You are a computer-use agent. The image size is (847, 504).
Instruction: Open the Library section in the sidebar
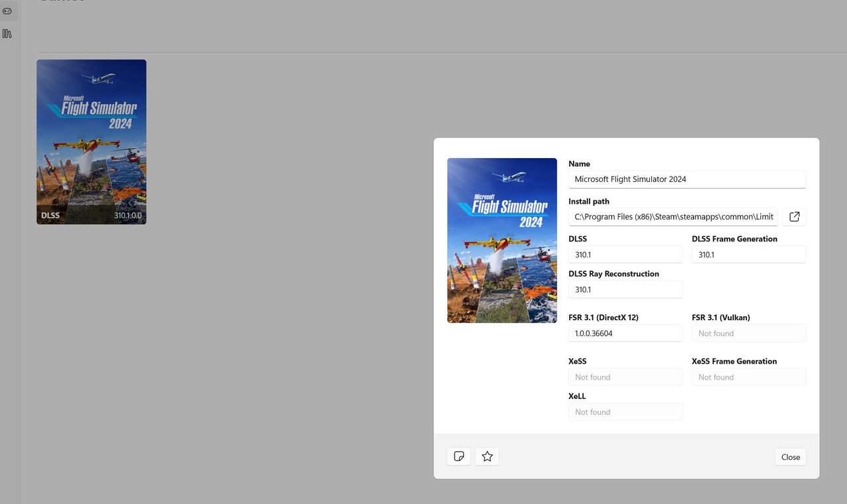pyautogui.click(x=7, y=34)
